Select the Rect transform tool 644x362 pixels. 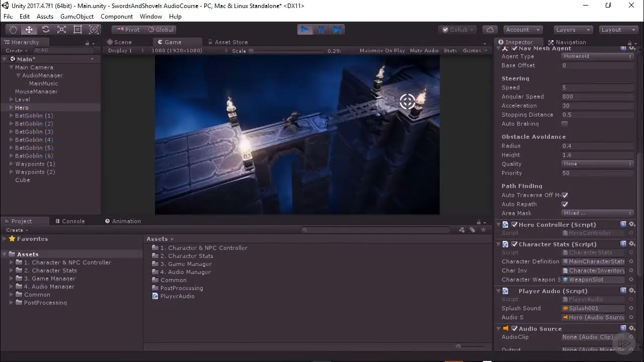pyautogui.click(x=77, y=30)
